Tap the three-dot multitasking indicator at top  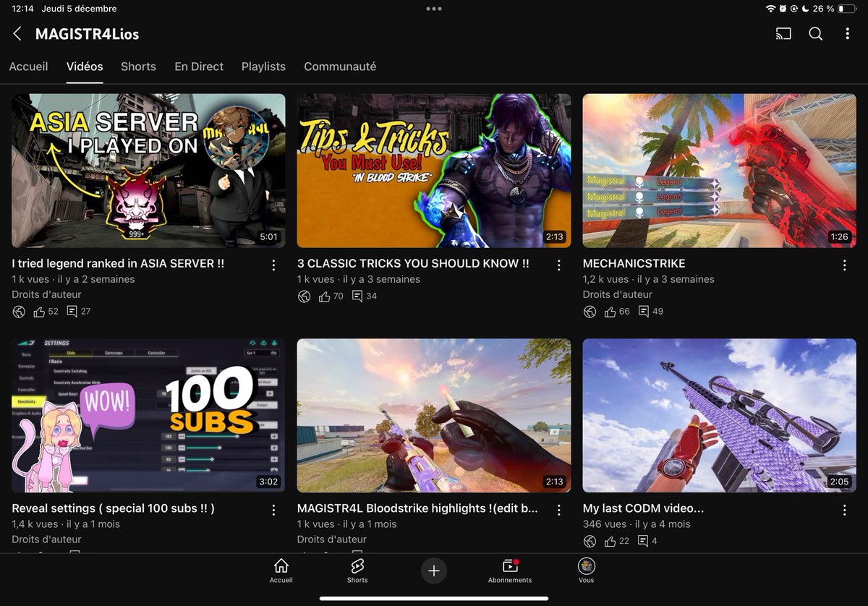tap(434, 9)
